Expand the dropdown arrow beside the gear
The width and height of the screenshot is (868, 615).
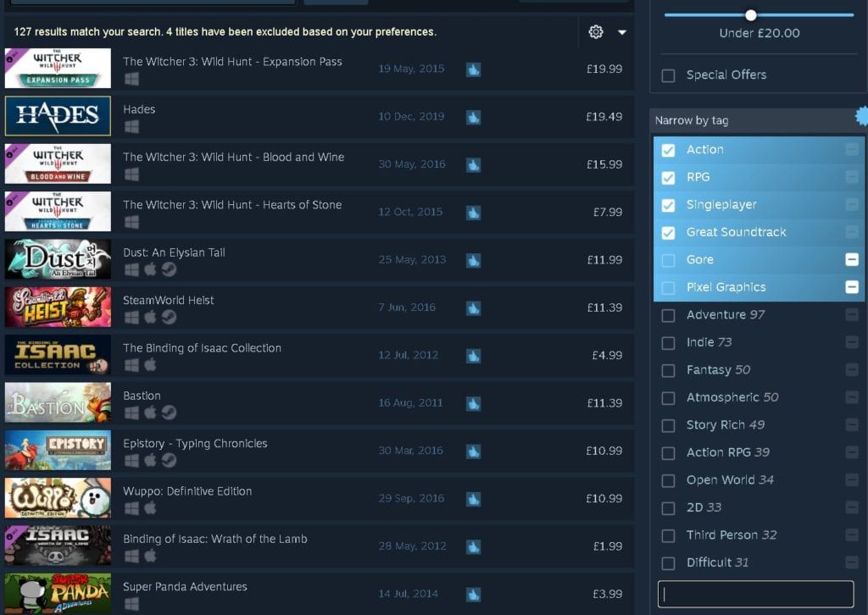pos(622,32)
